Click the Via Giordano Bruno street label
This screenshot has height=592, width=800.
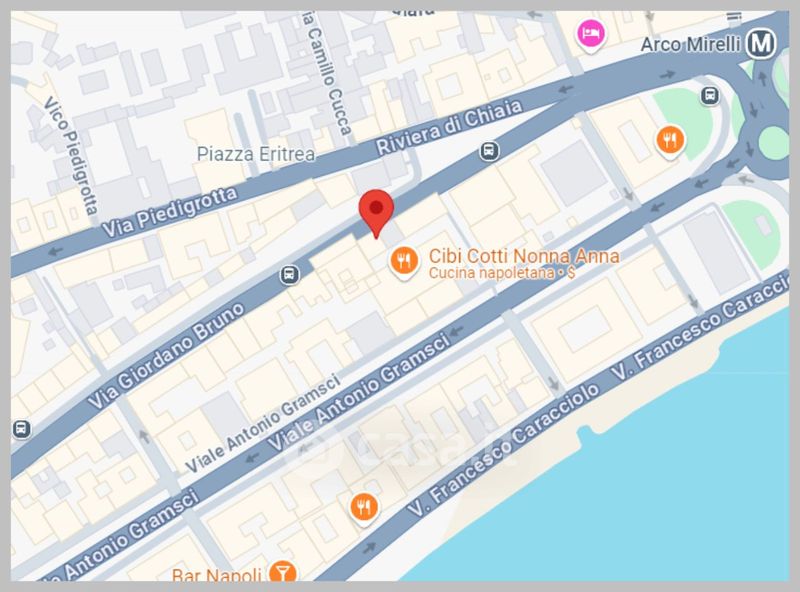166,356
